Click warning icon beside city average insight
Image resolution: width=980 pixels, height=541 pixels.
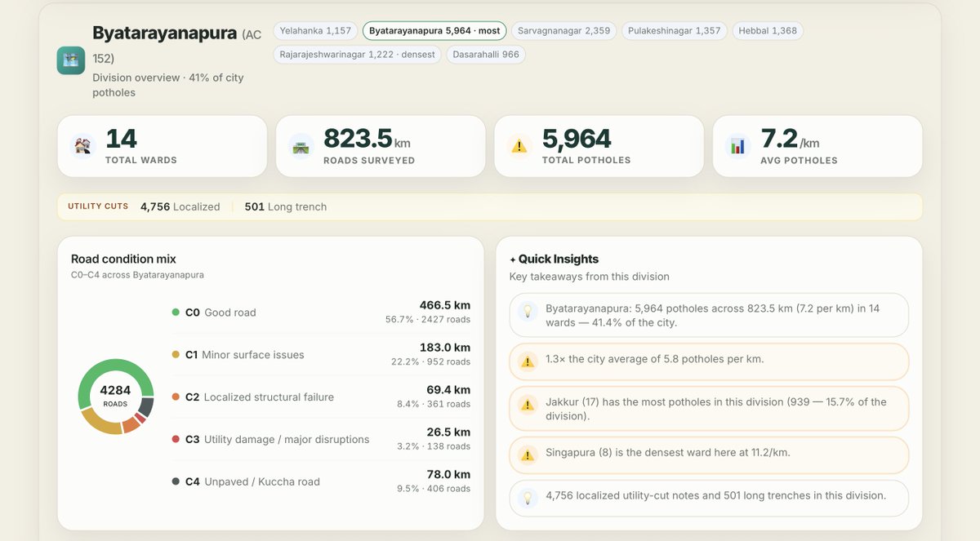(x=528, y=361)
